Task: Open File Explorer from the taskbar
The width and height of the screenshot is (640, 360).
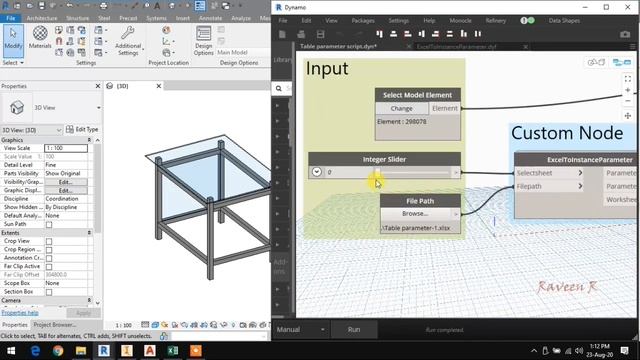Action: 81,351
